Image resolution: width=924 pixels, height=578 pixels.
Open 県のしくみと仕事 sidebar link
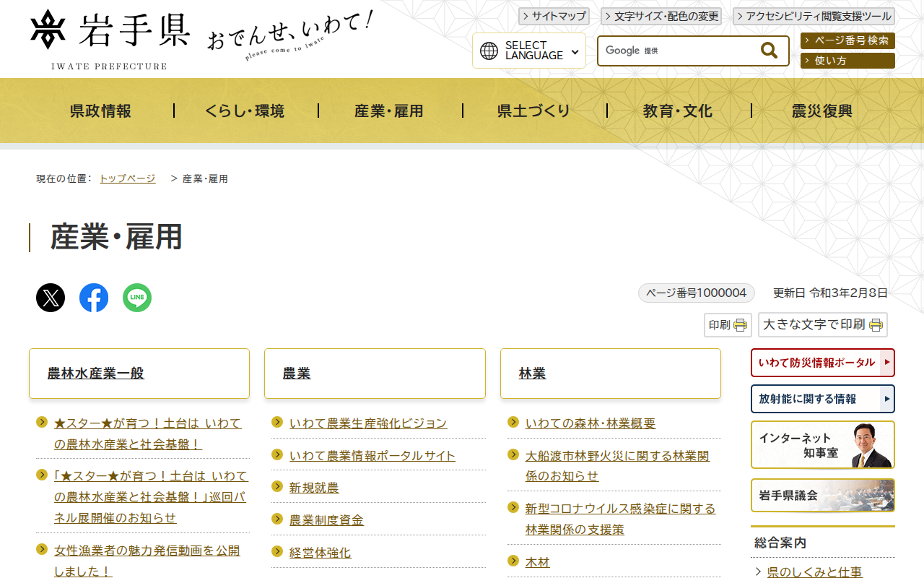(814, 572)
